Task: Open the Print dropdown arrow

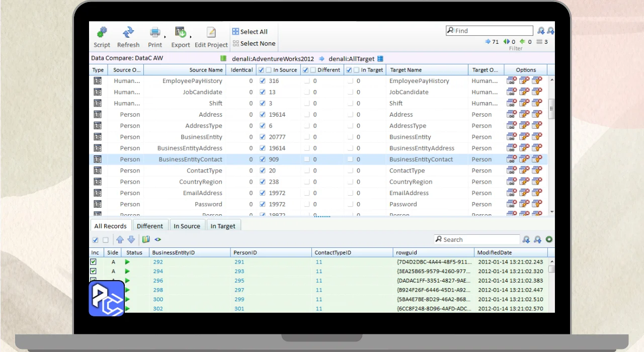Action: pyautogui.click(x=165, y=37)
